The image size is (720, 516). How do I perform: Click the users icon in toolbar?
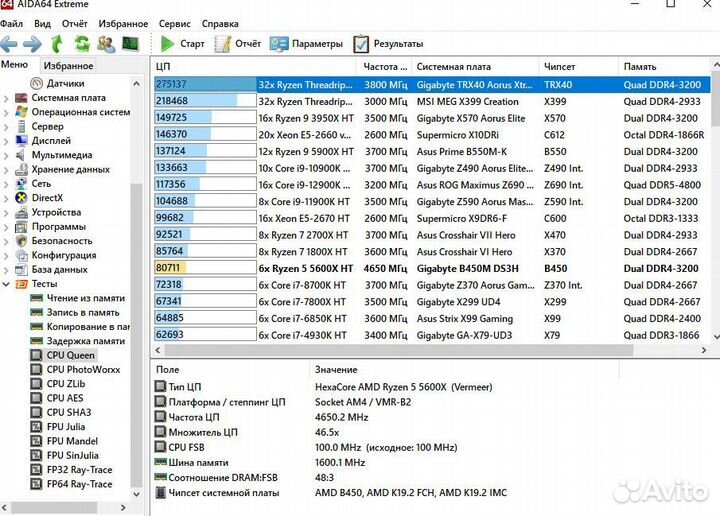105,44
